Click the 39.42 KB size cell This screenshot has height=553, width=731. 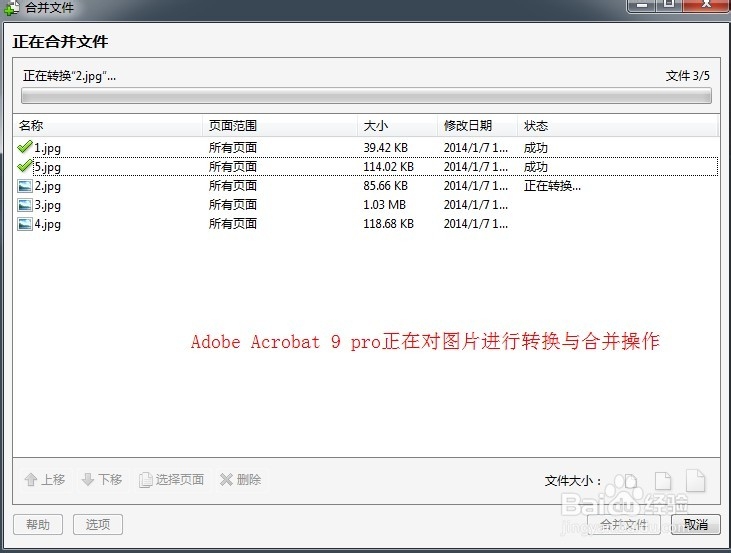[386, 148]
